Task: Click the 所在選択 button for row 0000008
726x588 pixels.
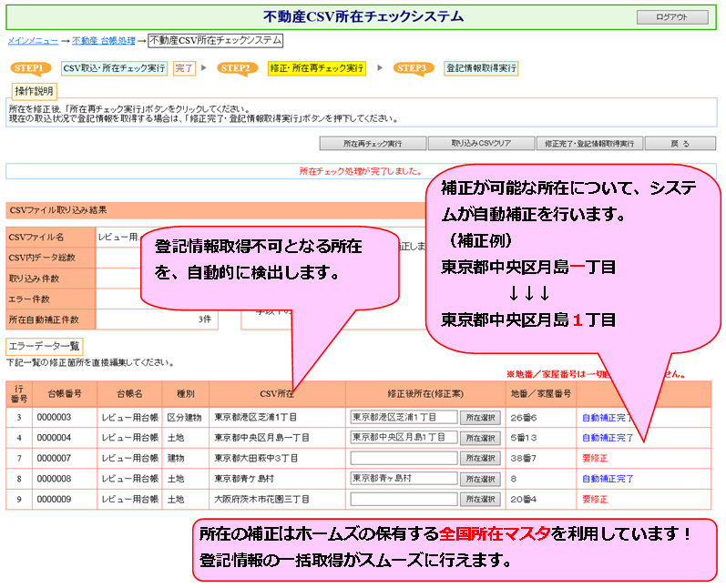Action: click(480, 479)
